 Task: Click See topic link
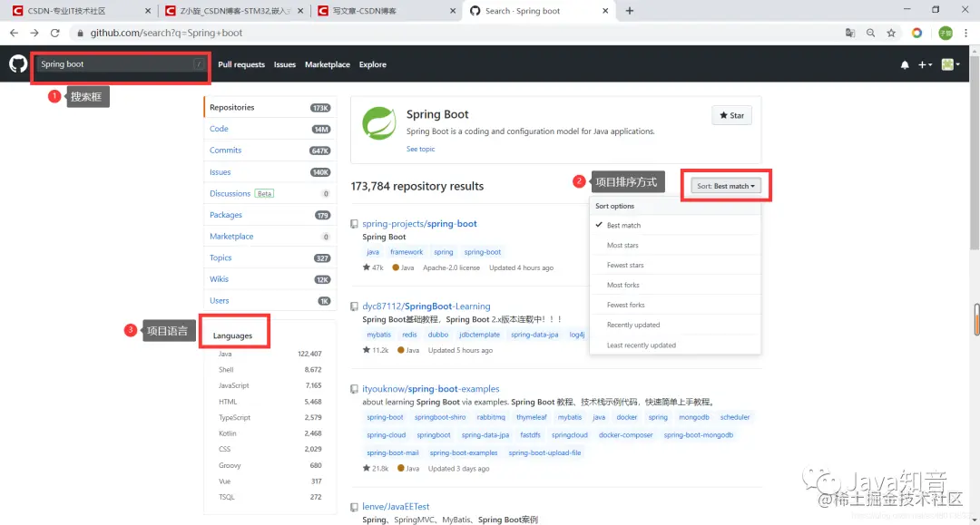421,150
